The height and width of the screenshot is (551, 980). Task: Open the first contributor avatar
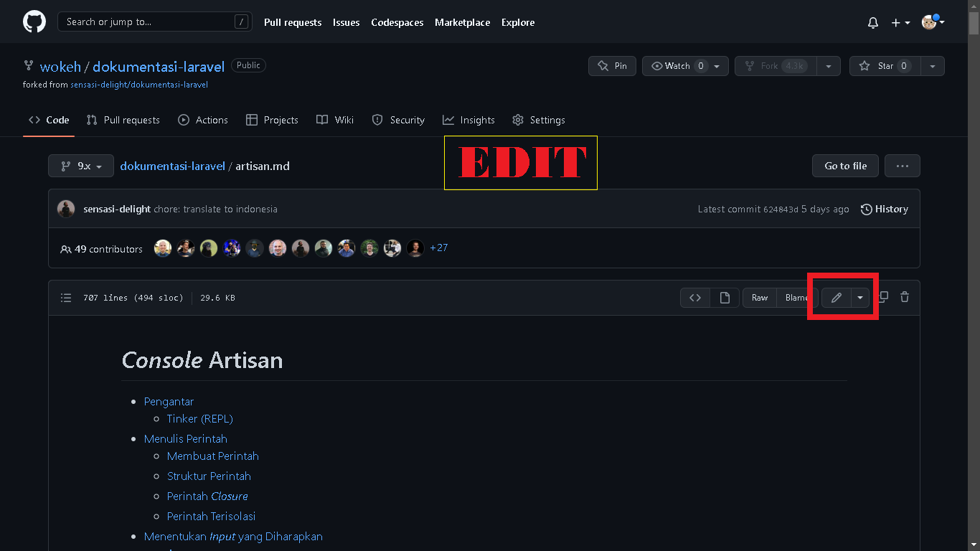point(163,248)
